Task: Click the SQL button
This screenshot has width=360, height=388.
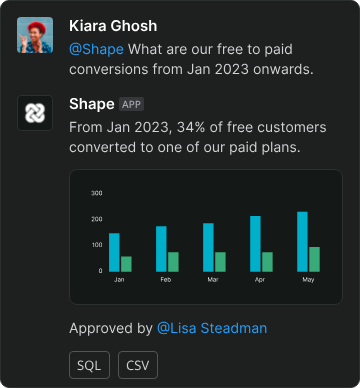Action: [89, 365]
